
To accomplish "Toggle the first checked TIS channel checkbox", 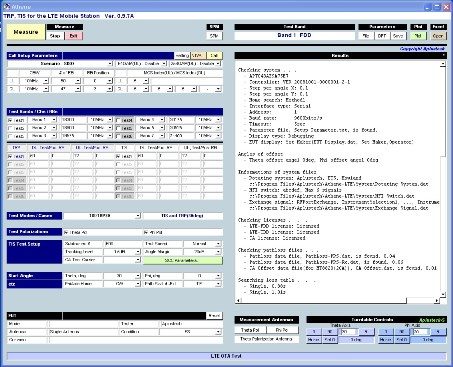I will pos(118,156).
